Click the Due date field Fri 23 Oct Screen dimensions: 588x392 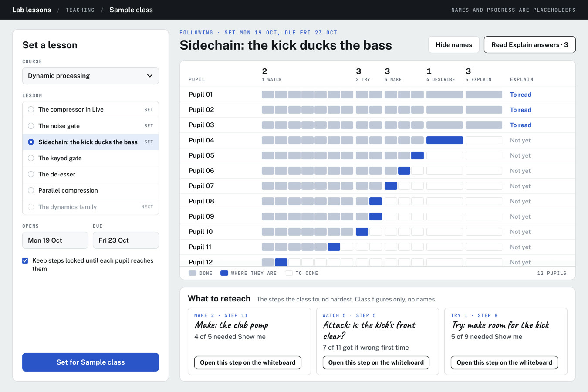tap(126, 240)
